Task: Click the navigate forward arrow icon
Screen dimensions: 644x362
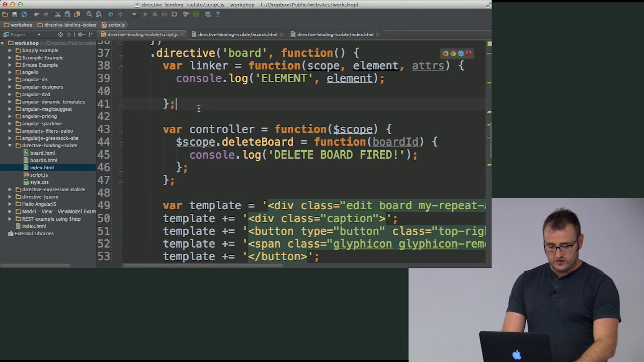Action: (120, 14)
